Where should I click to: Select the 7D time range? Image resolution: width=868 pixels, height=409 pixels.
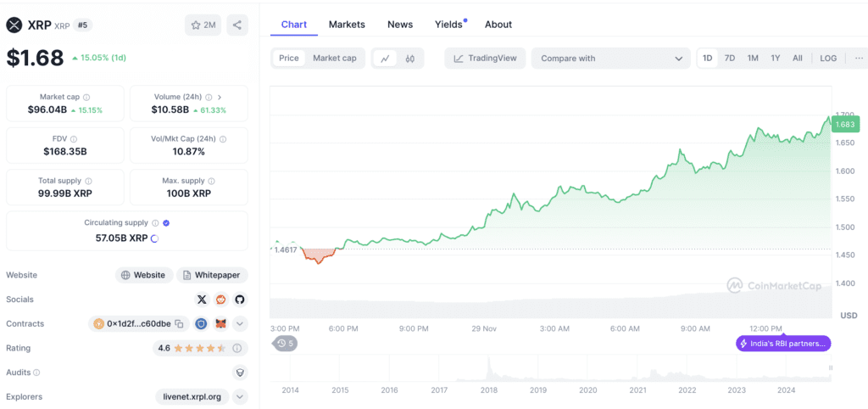pos(730,59)
